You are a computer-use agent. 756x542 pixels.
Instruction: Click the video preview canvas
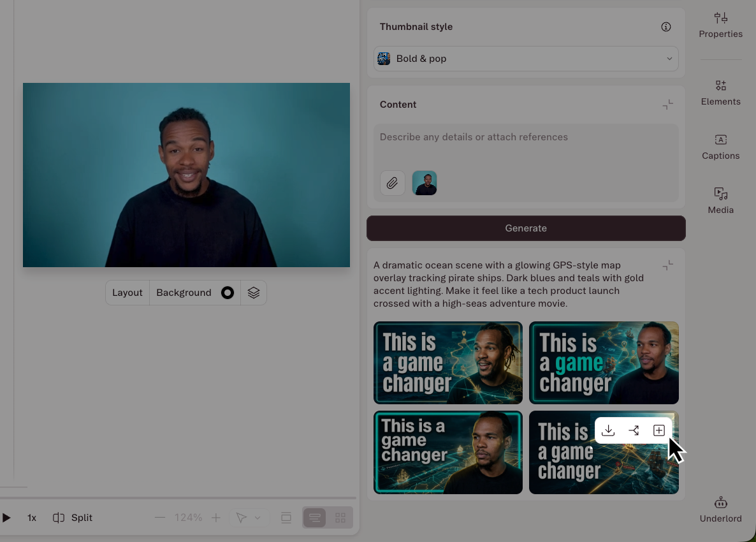(x=186, y=175)
